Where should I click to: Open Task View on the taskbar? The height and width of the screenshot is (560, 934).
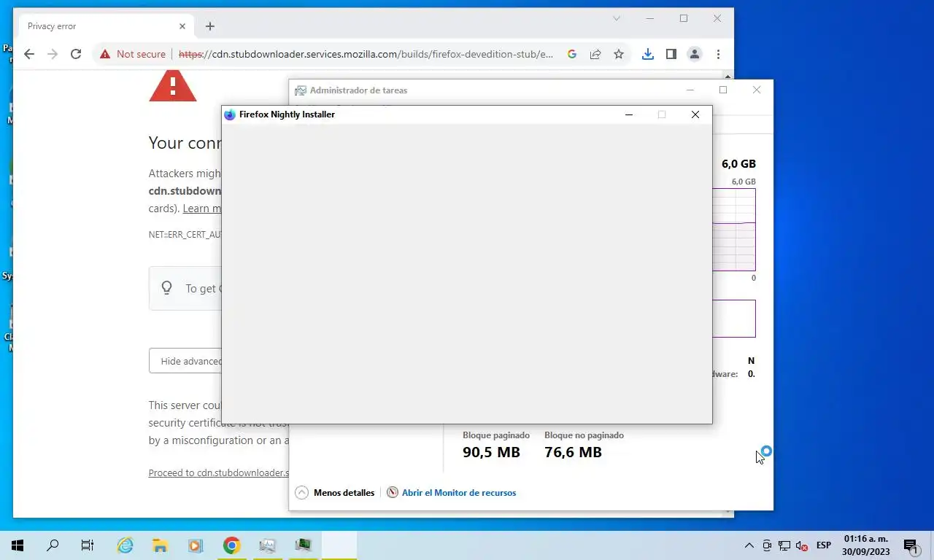[x=88, y=545]
